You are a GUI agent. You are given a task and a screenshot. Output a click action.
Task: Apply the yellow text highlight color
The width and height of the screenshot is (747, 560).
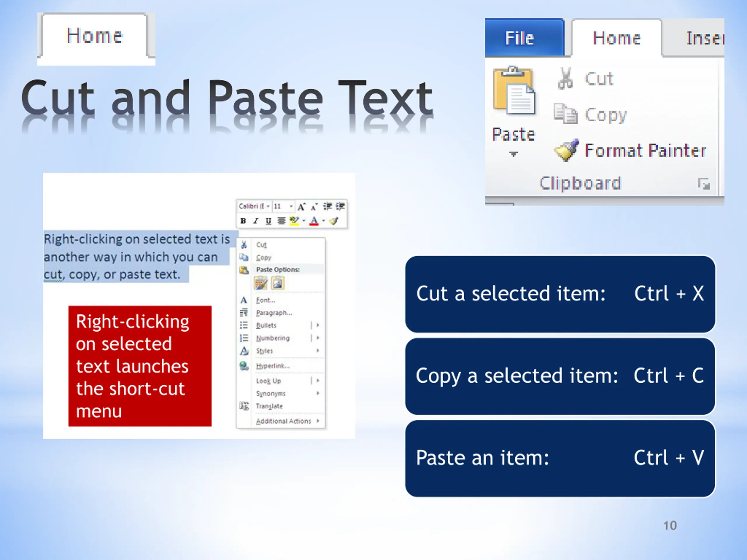[x=294, y=221]
